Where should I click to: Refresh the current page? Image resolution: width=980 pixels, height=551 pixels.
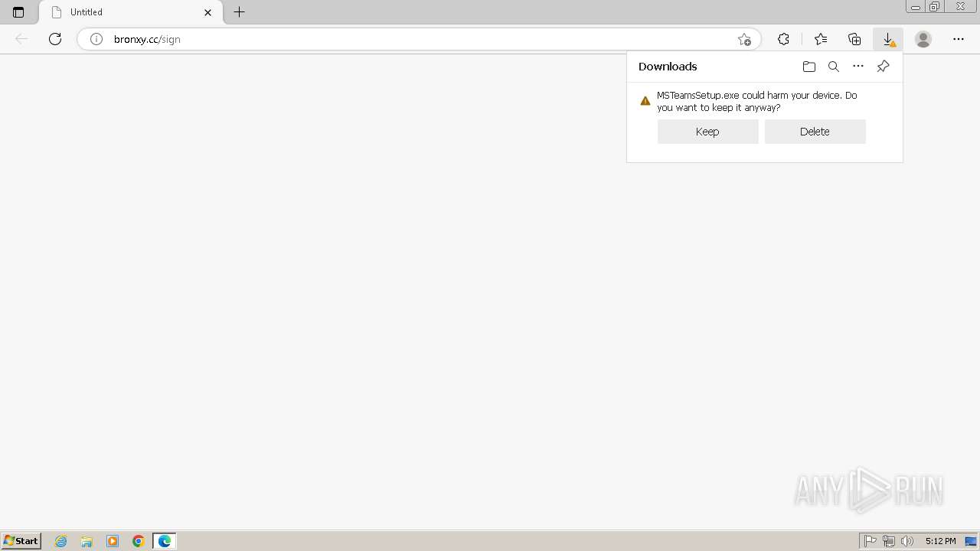[x=55, y=39]
